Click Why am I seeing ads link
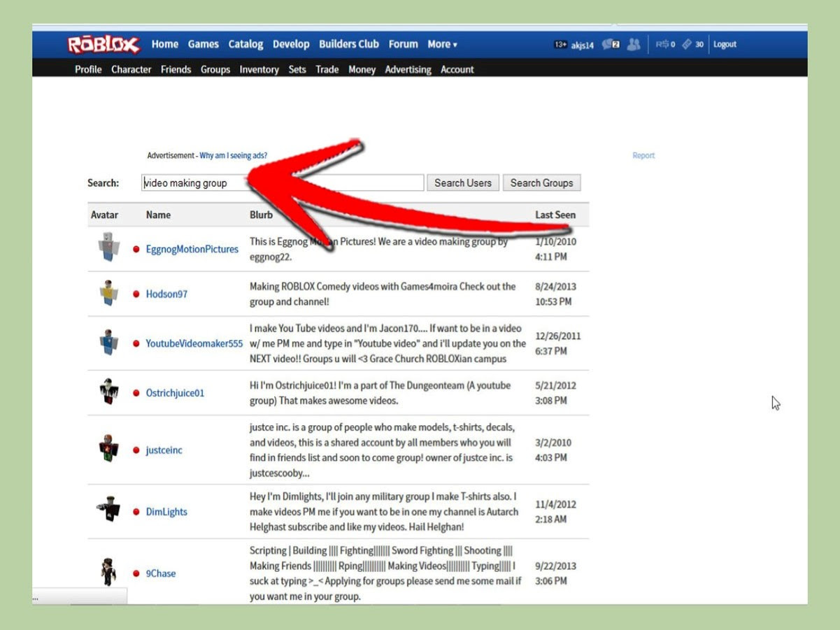 pos(233,155)
